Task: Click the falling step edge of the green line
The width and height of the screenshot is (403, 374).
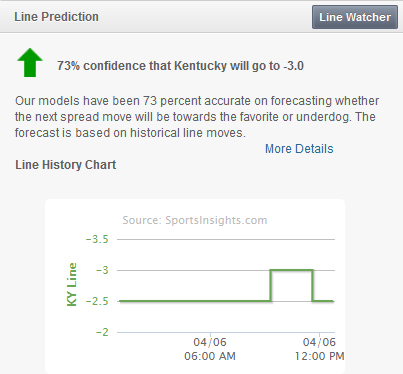Action: pyautogui.click(x=312, y=285)
